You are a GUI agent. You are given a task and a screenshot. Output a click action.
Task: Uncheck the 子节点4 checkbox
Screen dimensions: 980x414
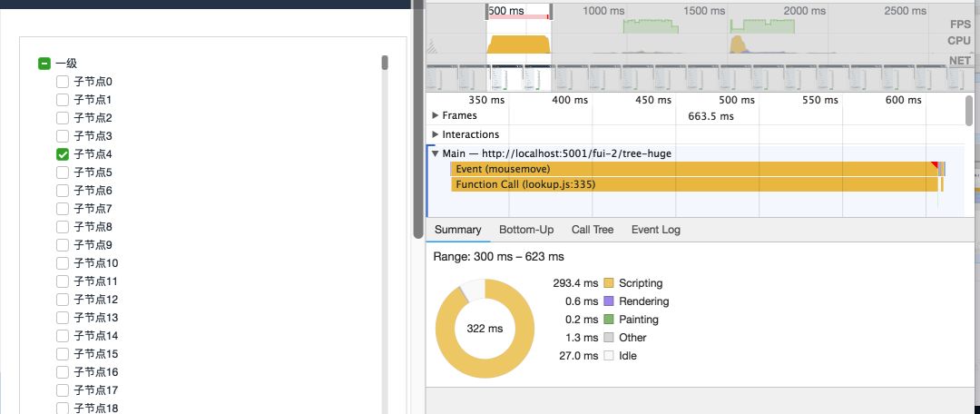[63, 154]
